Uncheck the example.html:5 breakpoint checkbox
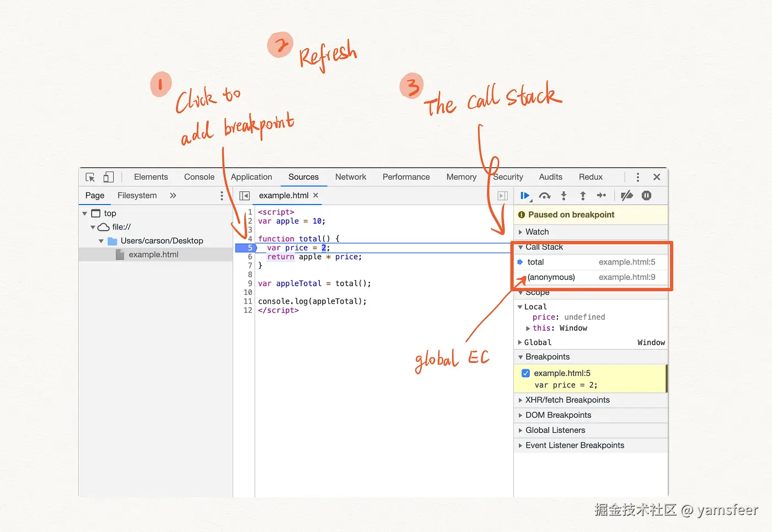The width and height of the screenshot is (772, 532). pos(526,373)
